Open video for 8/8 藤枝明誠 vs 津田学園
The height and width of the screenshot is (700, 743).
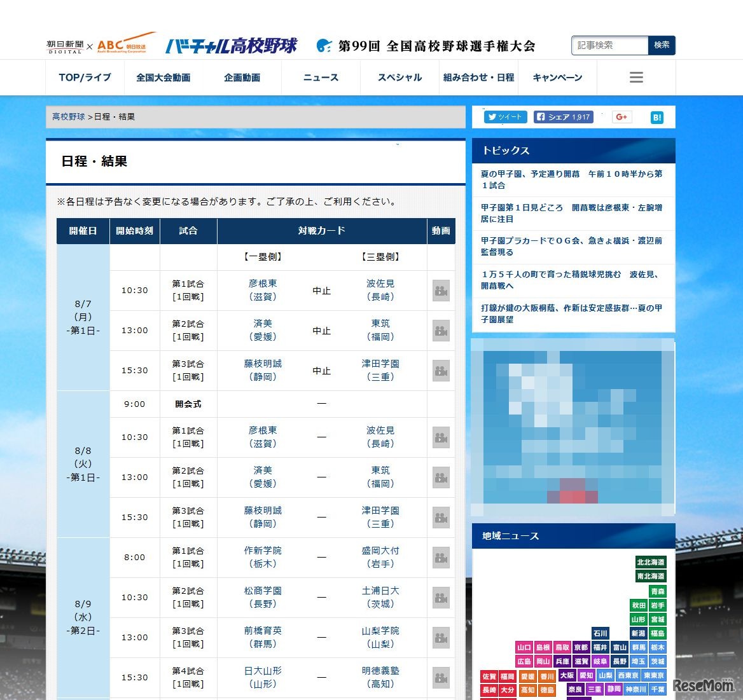441,518
